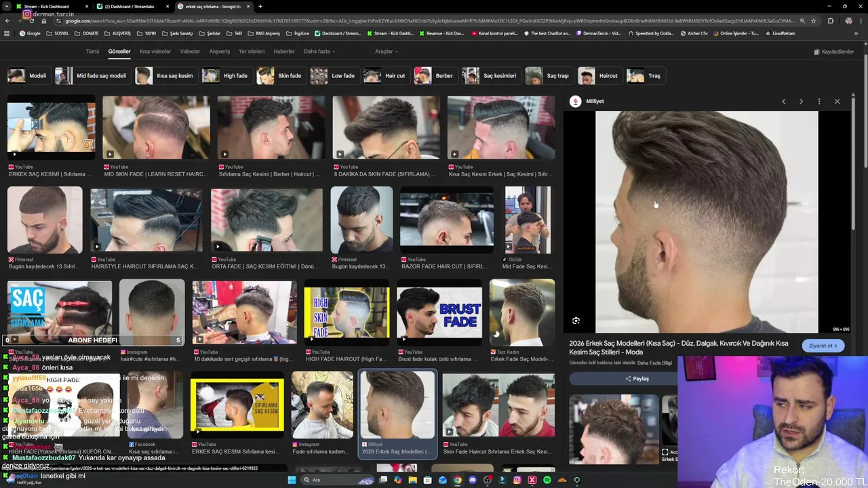Open the Haberler tab

(x=283, y=52)
